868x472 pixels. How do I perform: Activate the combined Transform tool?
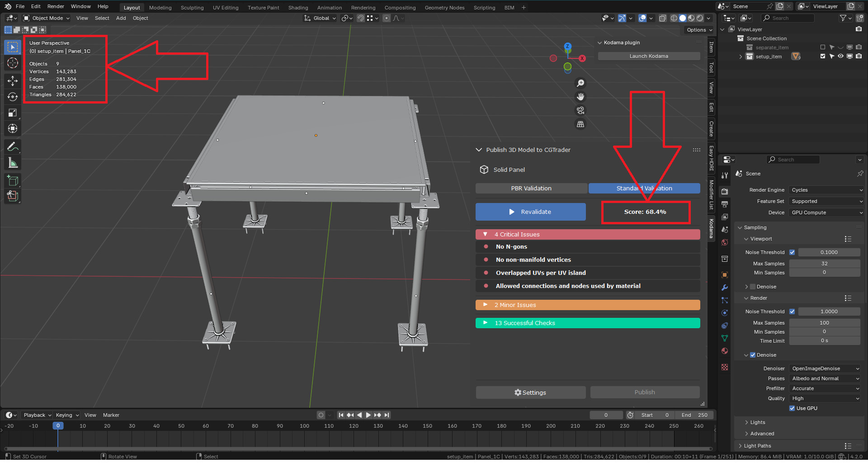coord(13,128)
